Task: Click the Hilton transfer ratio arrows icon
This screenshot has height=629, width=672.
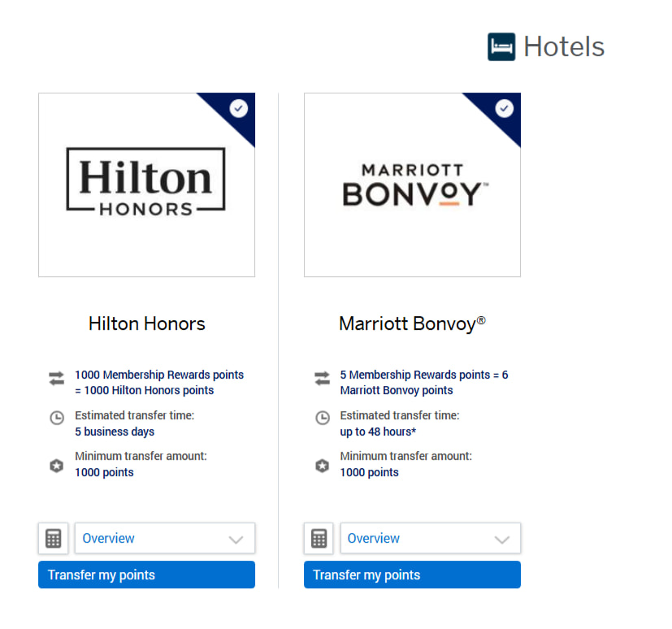Action: pyautogui.click(x=56, y=378)
